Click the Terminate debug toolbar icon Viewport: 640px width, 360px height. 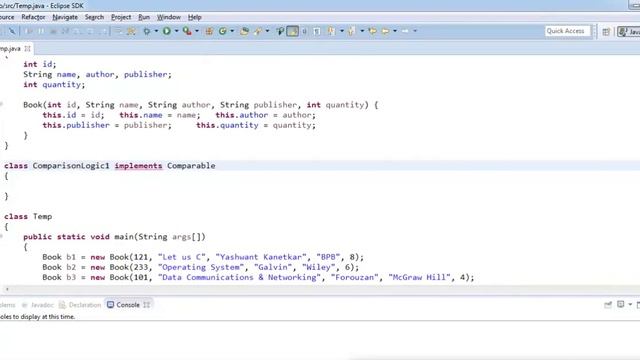53,31
